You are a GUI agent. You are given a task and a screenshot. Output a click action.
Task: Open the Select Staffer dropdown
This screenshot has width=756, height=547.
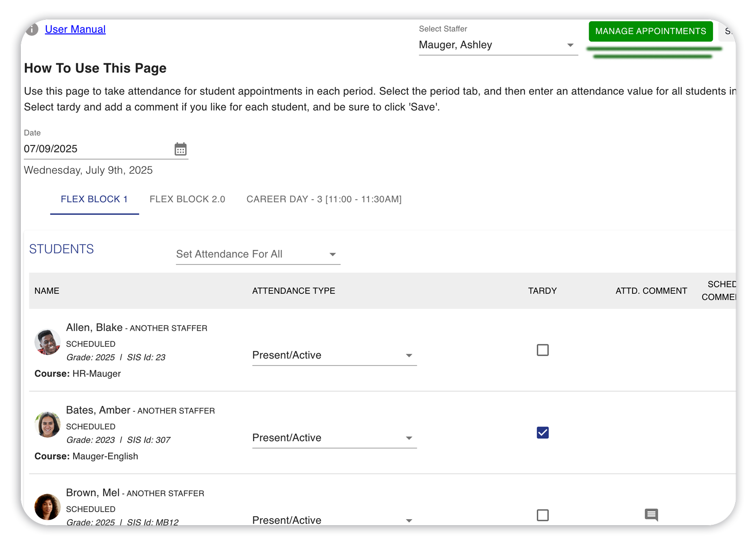click(498, 45)
